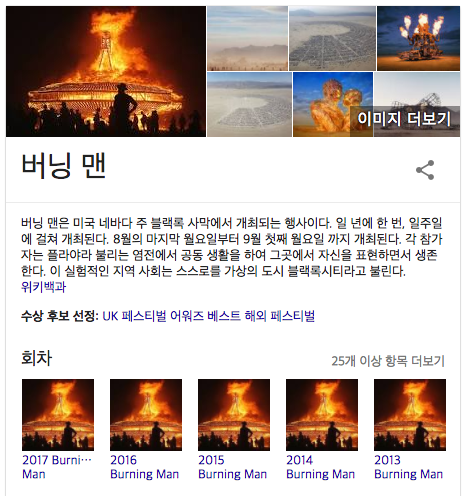This screenshot has width=464, height=496.
Task: Open the large burning man main photo
Action: [106, 71]
